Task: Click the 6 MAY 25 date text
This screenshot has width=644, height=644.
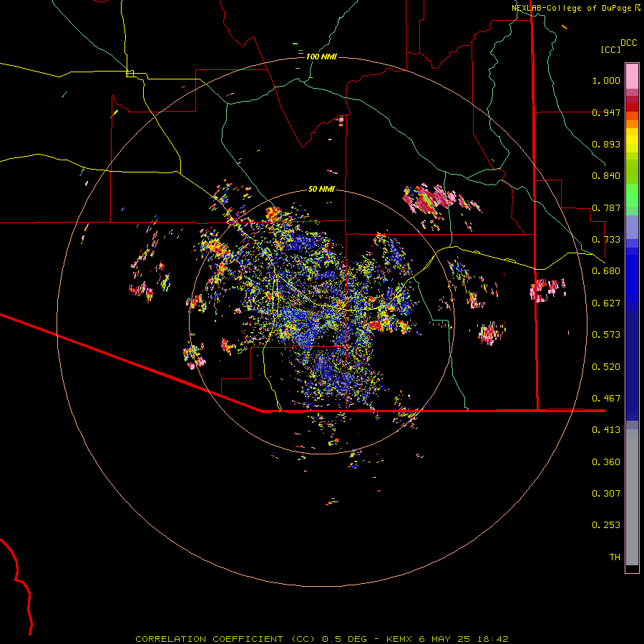Action: (444, 639)
